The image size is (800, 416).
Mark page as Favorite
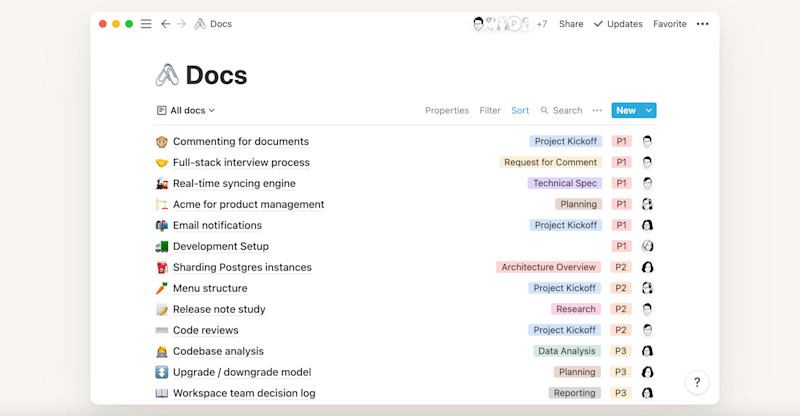pos(669,24)
